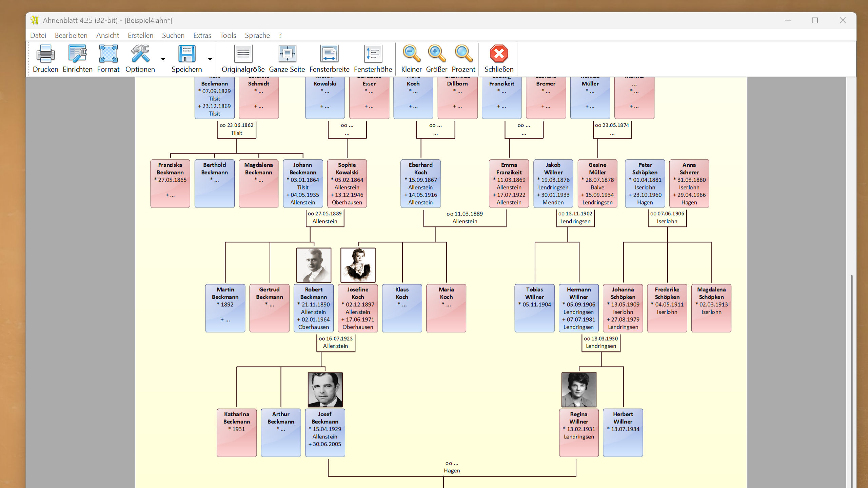Expand the Optionen dropdown arrow

(163, 59)
